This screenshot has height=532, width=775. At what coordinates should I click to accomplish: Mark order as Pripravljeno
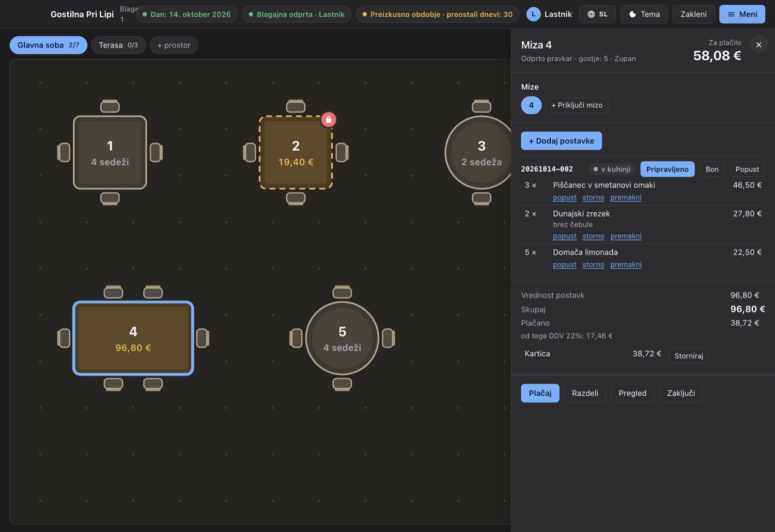[x=667, y=169]
